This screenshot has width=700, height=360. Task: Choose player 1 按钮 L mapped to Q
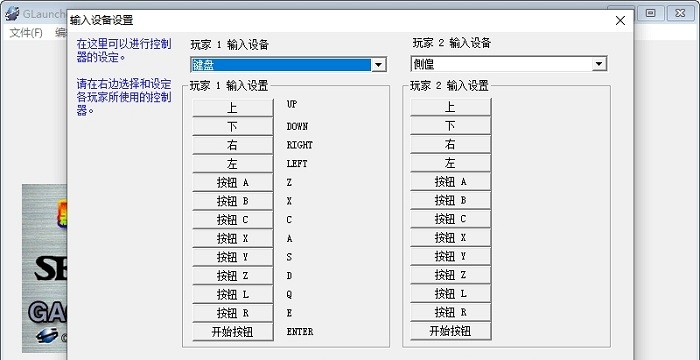coord(233,294)
